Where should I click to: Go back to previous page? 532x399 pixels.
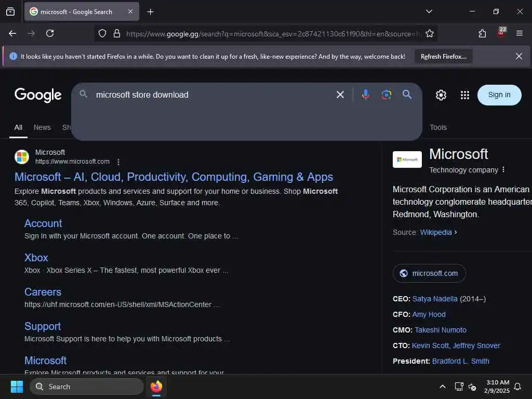point(12,33)
